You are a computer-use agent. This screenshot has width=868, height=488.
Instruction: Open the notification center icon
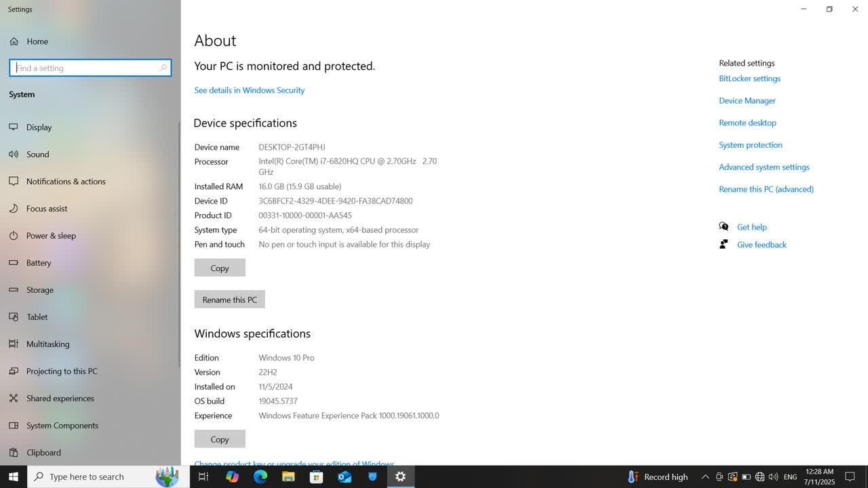click(850, 477)
